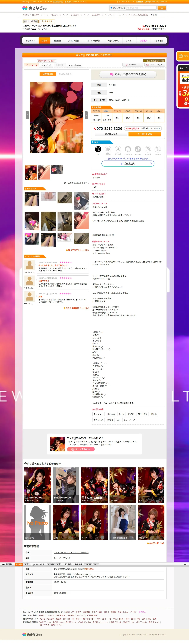
Task: Click the 名古屋風俗店 23位 ranking badge
Action: point(154,60)
